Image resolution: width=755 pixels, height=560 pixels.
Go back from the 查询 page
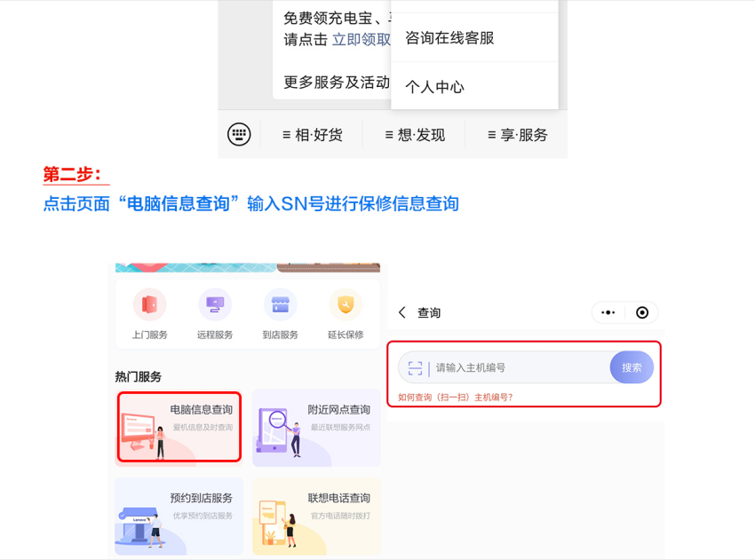402,312
